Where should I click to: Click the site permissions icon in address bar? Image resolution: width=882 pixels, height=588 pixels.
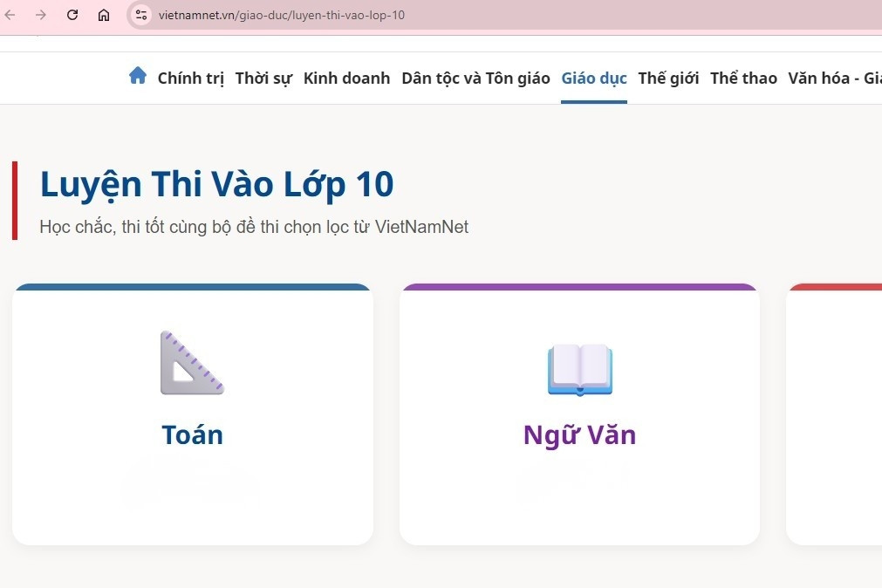(x=140, y=15)
